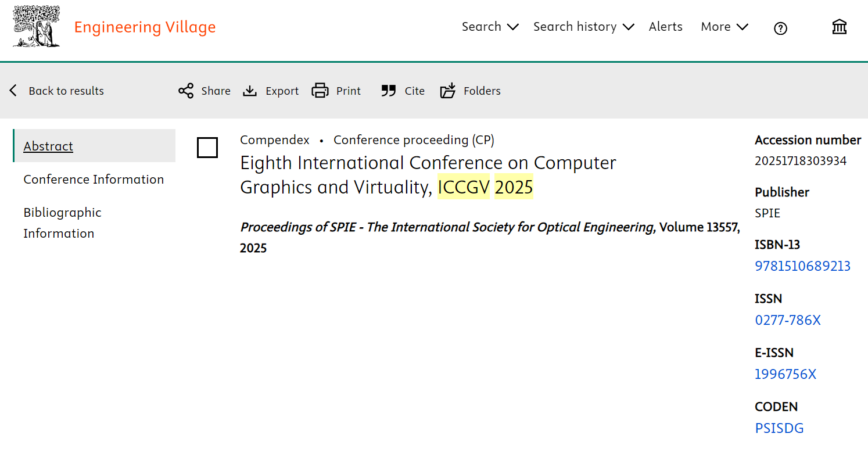The image size is (868, 462).
Task: Select the Abstract section tab
Action: tap(48, 146)
